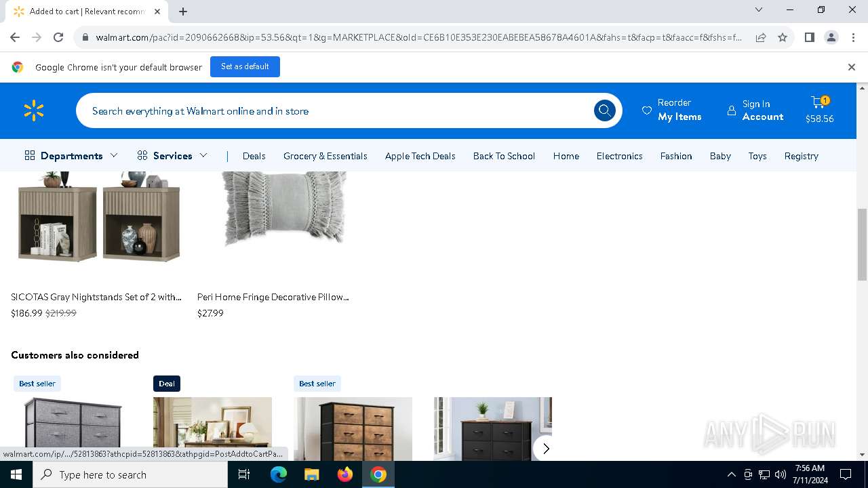This screenshot has width=868, height=488.
Task: Dismiss the default browser notification bar
Action: [x=852, y=67]
